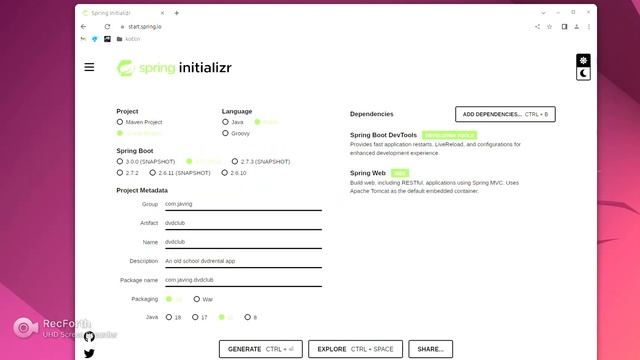The height and width of the screenshot is (360, 640).
Task: Open a new browser tab
Action: 177,13
